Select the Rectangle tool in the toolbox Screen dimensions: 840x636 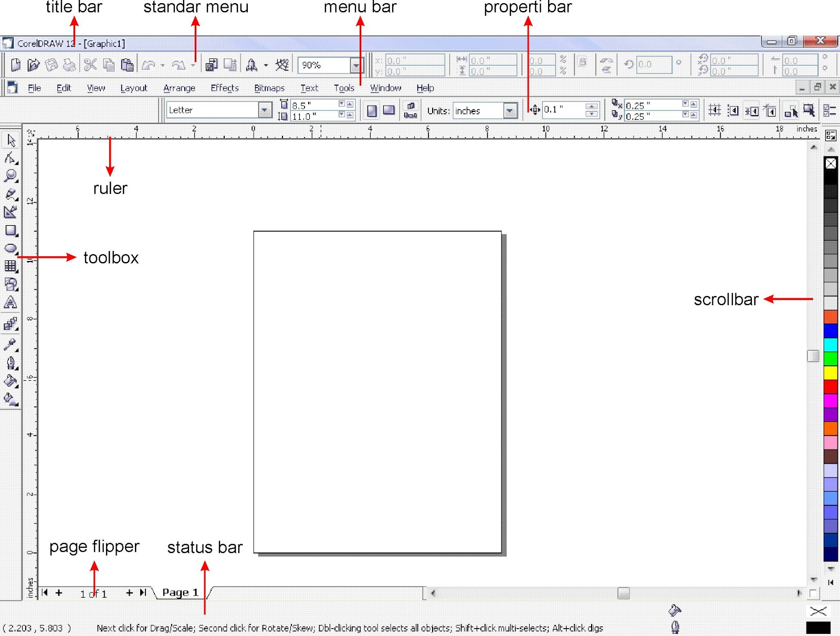11,231
